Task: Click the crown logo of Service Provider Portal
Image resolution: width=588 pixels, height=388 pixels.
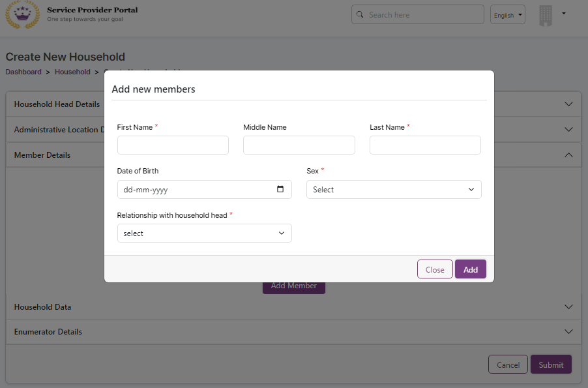Action: coord(23,15)
